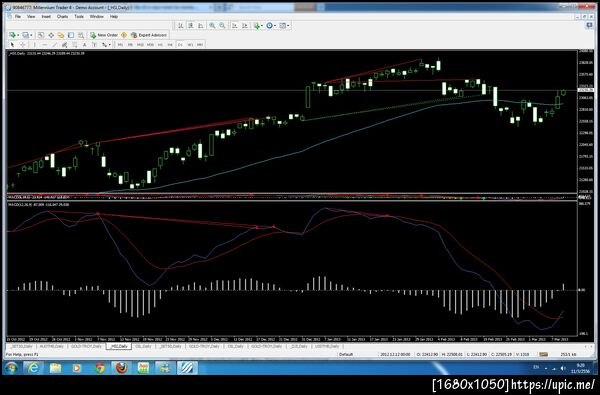Open the Charts menu
Viewport: 600px width, 395px height.
62,16
